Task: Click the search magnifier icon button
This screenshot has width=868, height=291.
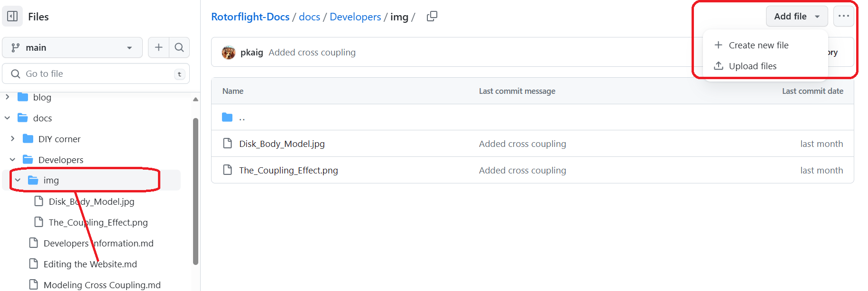Action: click(x=179, y=47)
